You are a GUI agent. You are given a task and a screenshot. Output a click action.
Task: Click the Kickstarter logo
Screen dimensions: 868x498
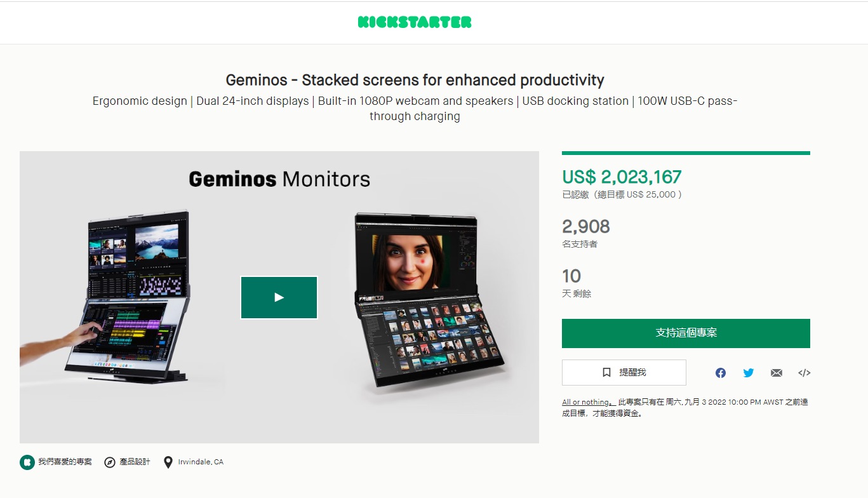coord(415,22)
